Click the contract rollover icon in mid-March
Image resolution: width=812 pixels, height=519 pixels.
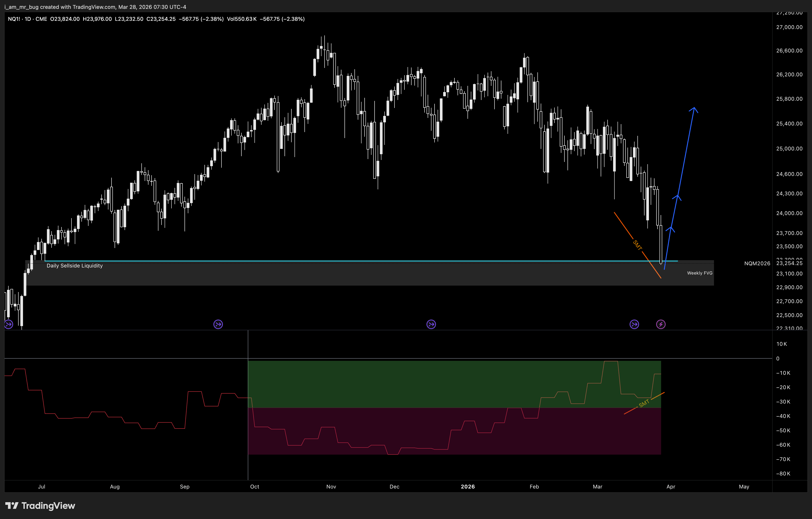coord(634,324)
